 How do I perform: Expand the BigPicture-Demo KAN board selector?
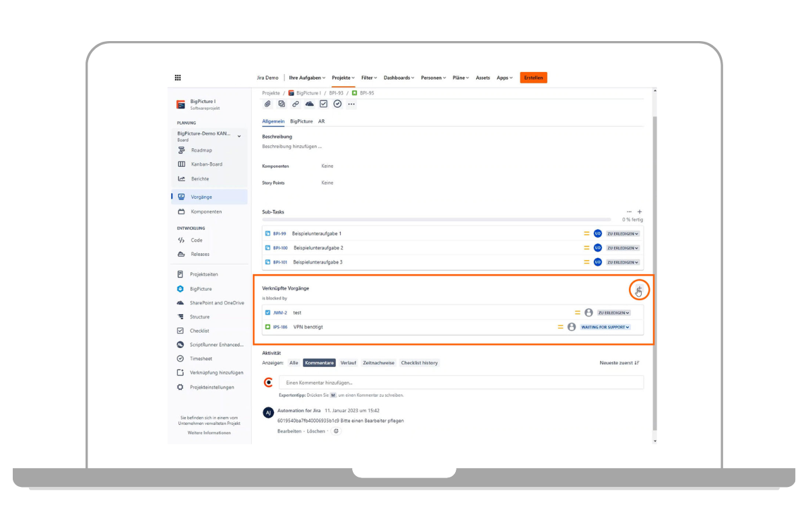(x=239, y=136)
